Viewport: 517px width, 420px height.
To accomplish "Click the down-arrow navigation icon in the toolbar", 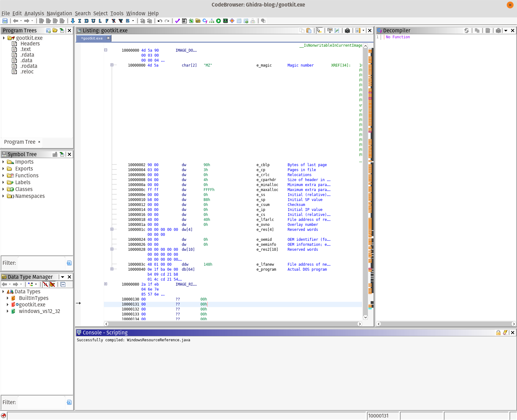I will 73,21.
